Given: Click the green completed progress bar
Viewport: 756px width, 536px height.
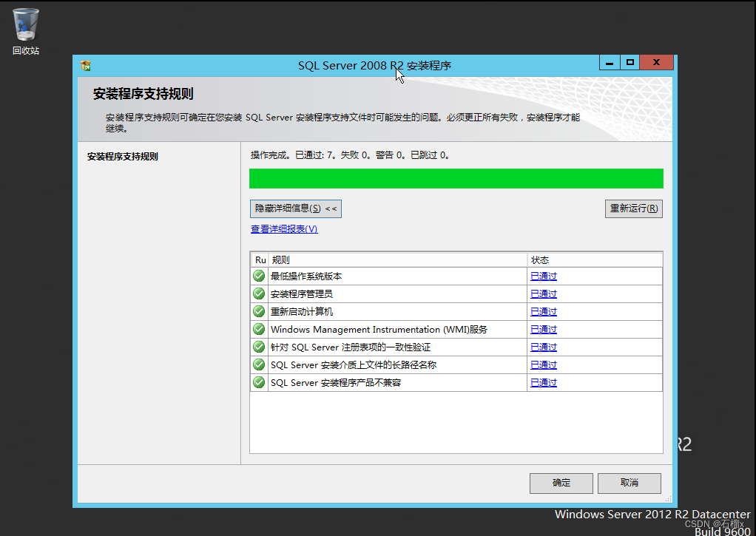Looking at the screenshot, I should 456,179.
